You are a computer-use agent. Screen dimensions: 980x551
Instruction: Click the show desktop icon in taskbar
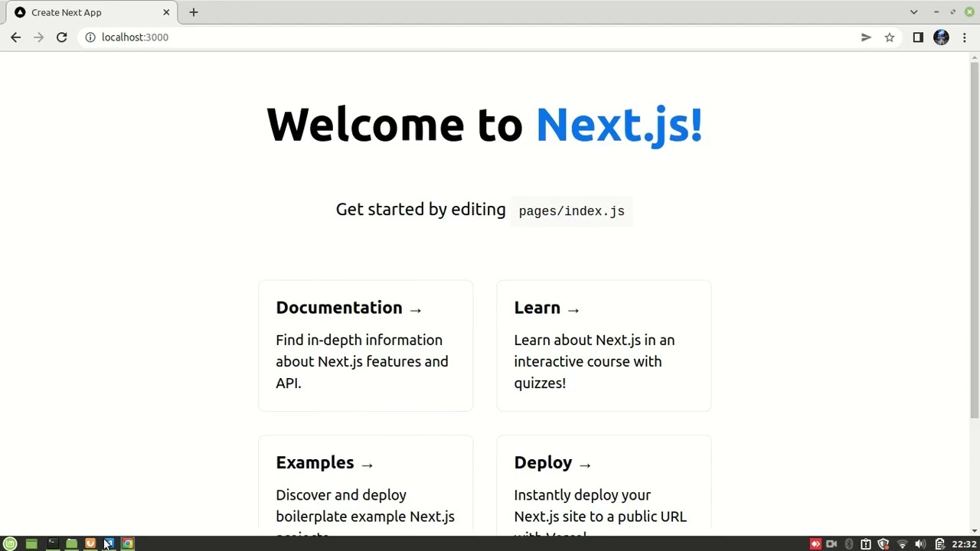[x=31, y=544]
